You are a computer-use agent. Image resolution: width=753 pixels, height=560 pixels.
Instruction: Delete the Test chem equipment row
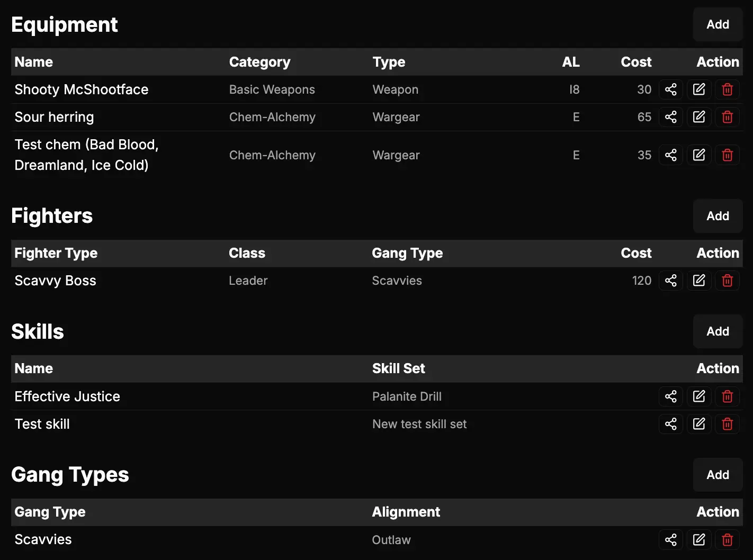(x=727, y=155)
